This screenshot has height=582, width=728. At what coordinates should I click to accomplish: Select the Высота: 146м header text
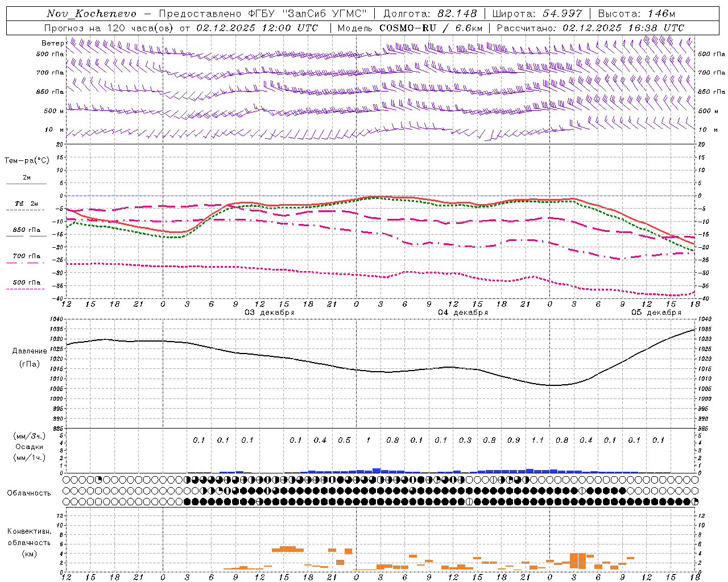[636, 14]
